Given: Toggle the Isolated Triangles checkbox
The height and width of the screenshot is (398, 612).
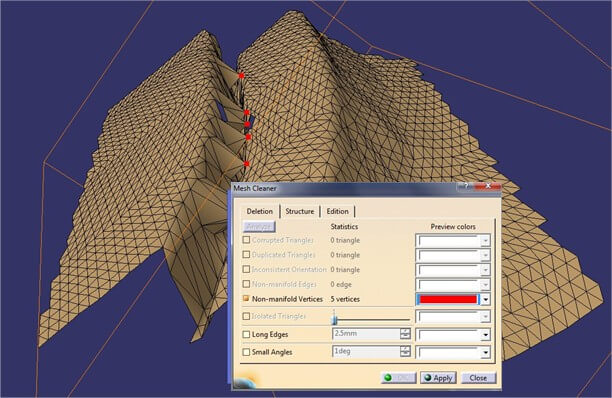Looking at the screenshot, I should point(246,316).
